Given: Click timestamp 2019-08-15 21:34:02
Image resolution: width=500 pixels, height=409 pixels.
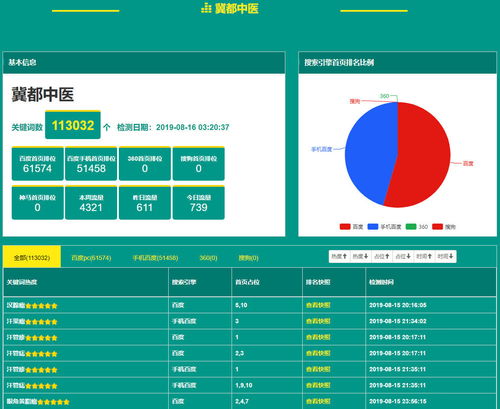Looking at the screenshot, I should coord(398,321).
